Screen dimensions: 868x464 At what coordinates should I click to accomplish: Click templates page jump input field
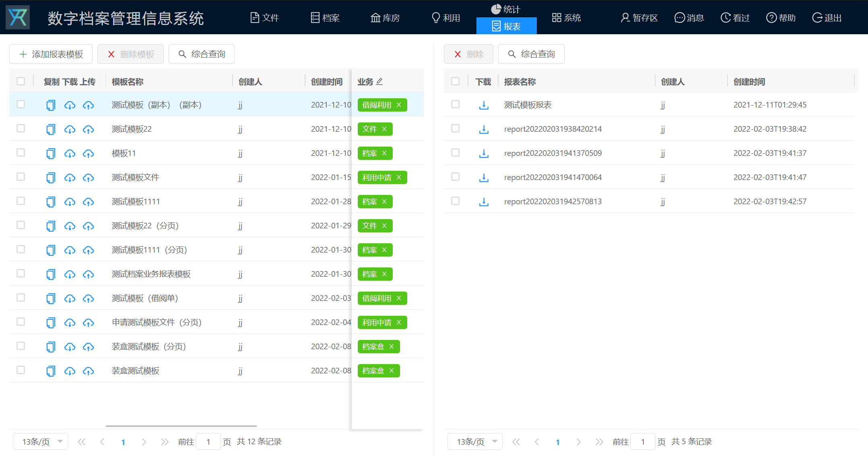(x=208, y=442)
